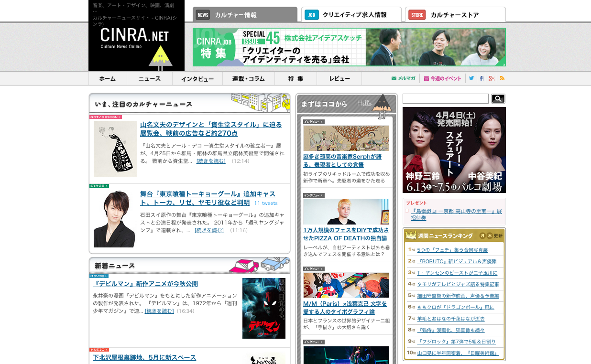This screenshot has height=364, width=591.
Task: Select the 木 update toggle in ranking header
Action: tap(490, 235)
